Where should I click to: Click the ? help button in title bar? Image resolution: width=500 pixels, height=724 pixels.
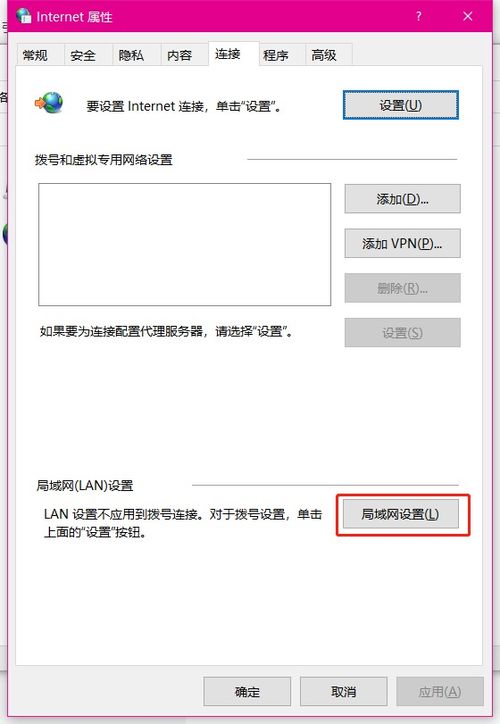click(418, 16)
